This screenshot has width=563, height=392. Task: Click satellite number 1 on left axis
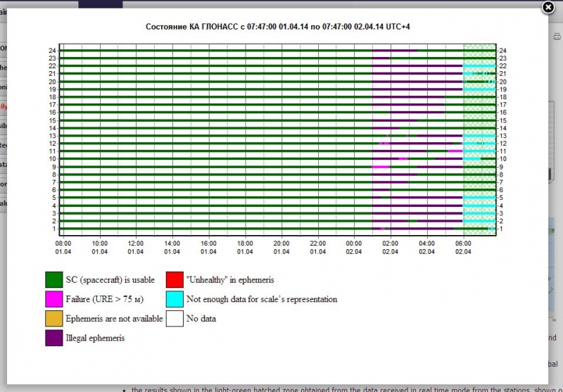53,229
